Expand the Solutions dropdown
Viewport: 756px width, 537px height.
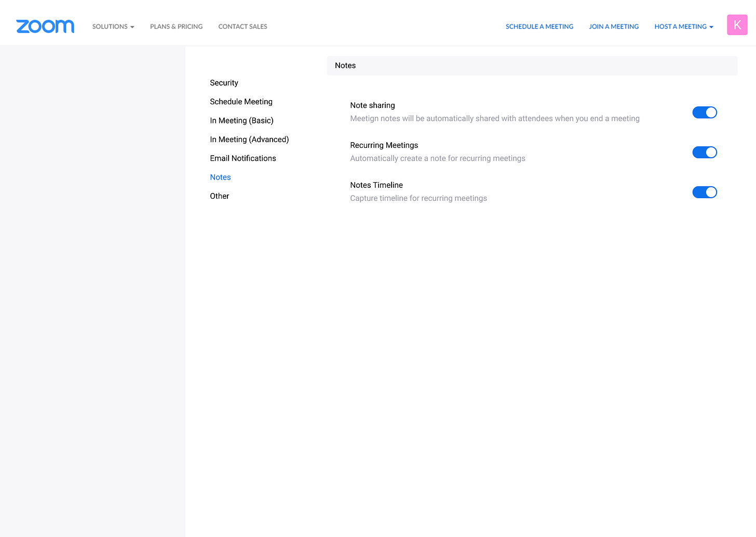click(113, 26)
